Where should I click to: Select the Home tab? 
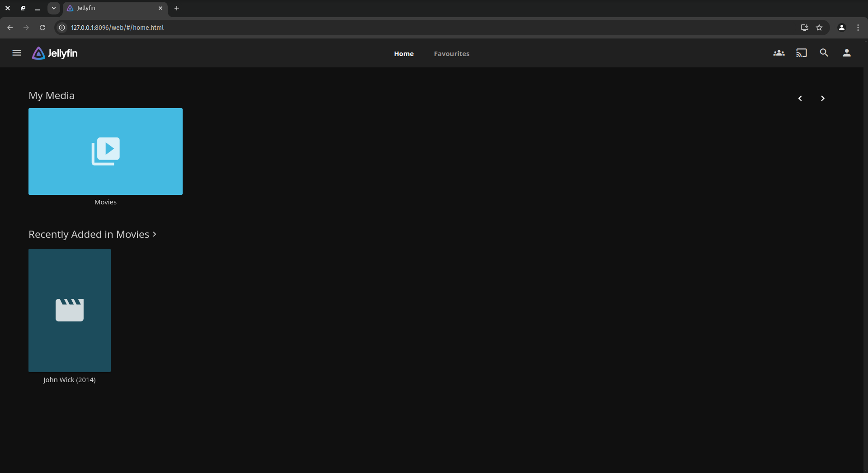(404, 54)
